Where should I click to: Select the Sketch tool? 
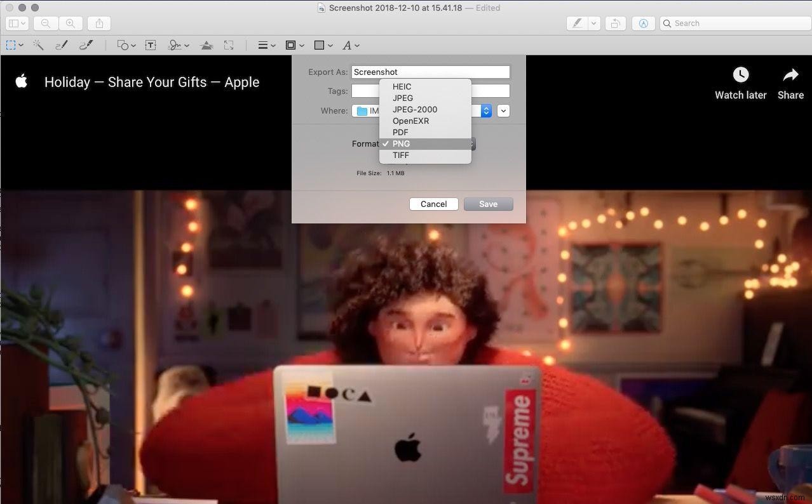pos(61,44)
